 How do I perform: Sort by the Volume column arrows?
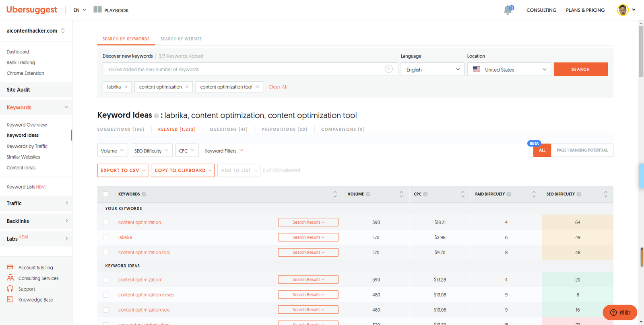point(401,194)
